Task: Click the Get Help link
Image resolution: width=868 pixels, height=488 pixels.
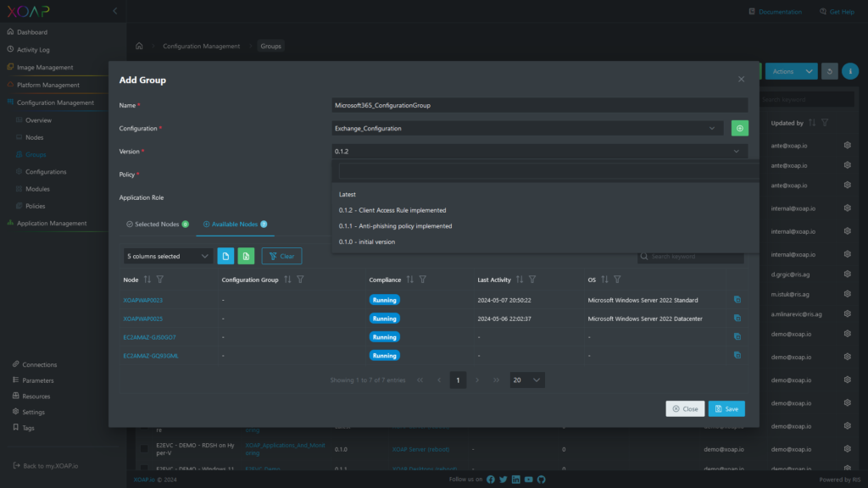Action: [x=837, y=12]
